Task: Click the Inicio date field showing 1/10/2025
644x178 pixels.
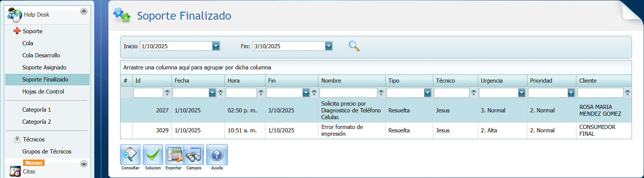Action: pos(176,46)
